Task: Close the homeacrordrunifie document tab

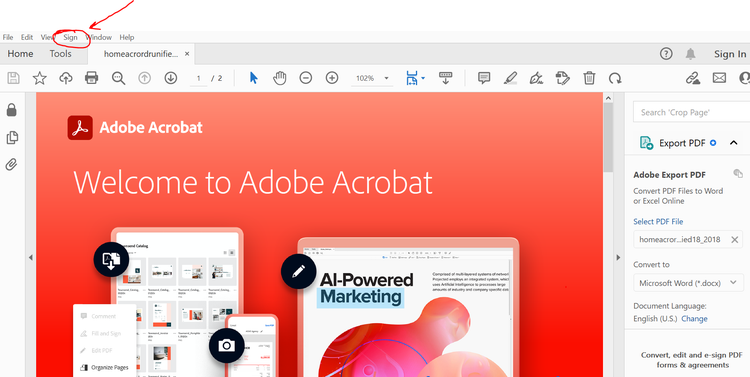Action: coord(187,54)
